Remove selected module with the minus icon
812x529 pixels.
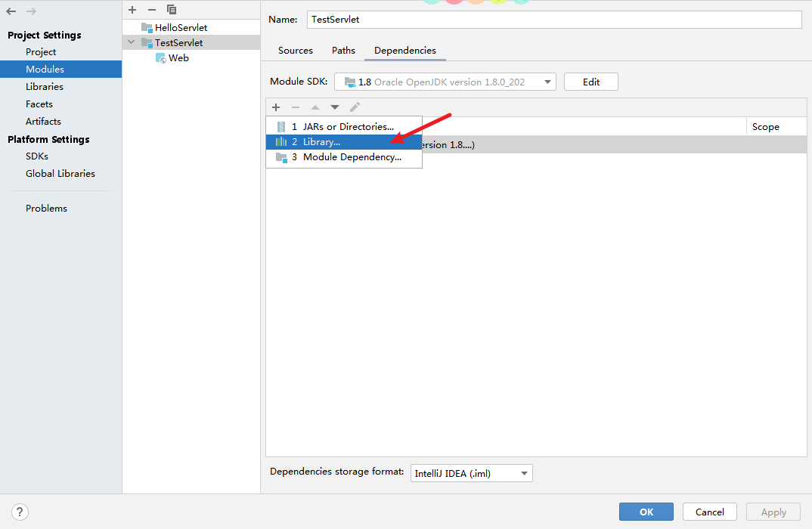click(x=152, y=10)
